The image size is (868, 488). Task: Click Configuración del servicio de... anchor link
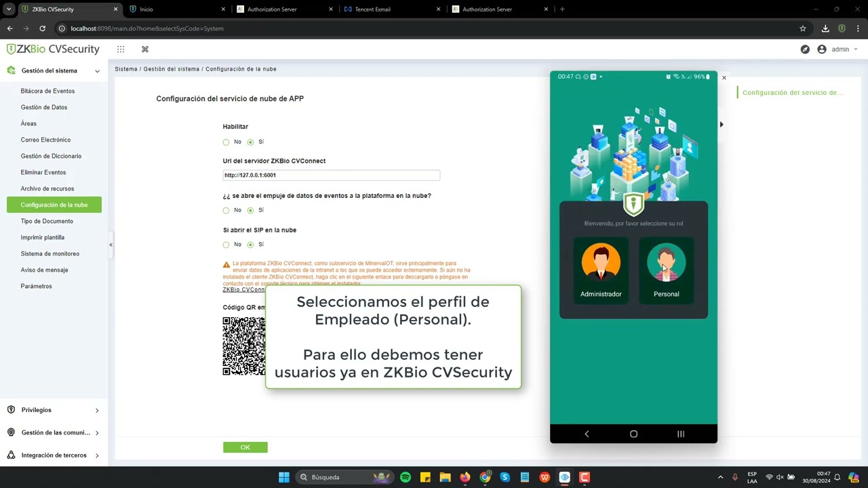pos(792,93)
